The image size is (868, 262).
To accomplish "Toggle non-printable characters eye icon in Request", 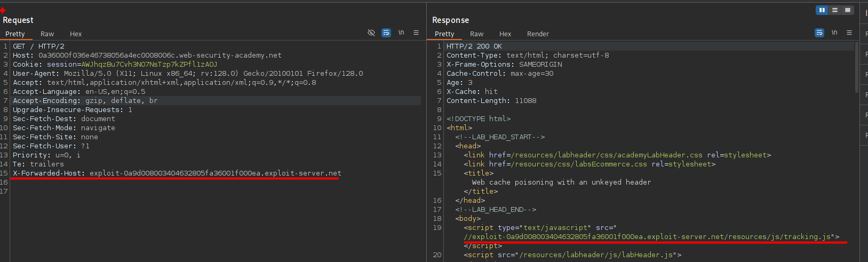I will tap(371, 33).
